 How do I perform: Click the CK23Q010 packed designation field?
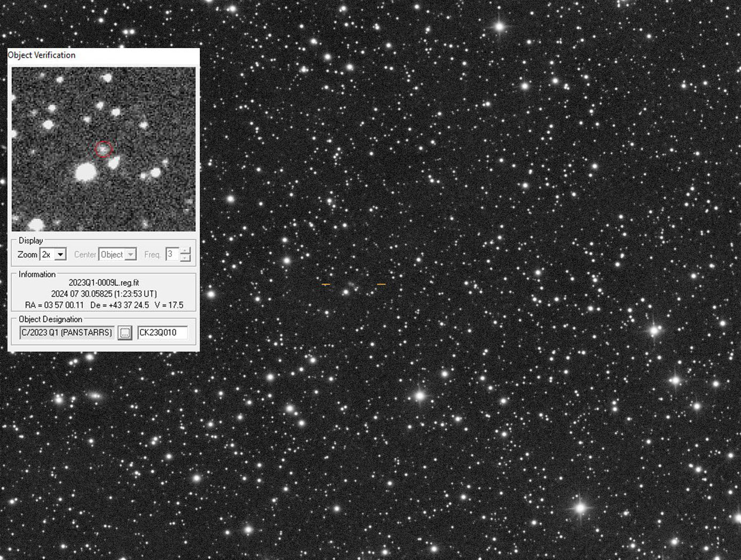[x=162, y=332]
